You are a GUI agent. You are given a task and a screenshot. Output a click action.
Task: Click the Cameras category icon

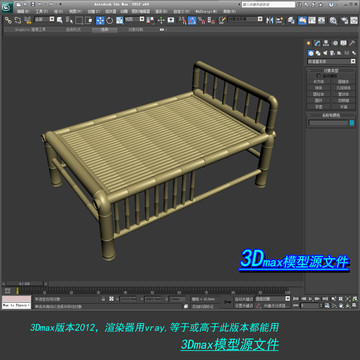tap(332, 53)
